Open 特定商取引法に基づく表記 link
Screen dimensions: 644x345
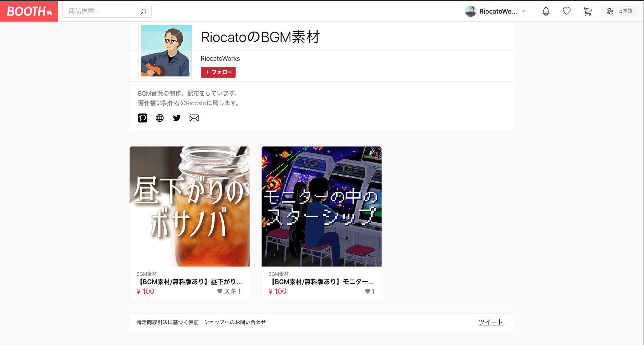click(168, 322)
